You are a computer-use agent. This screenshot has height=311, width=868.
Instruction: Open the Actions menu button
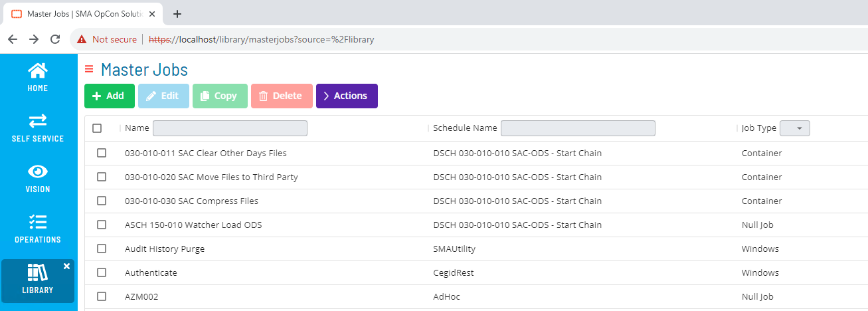[347, 96]
